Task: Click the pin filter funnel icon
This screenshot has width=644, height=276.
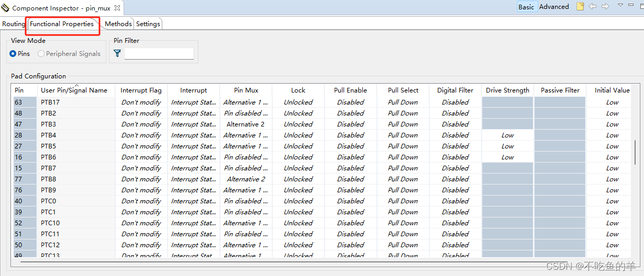Action: [x=117, y=53]
